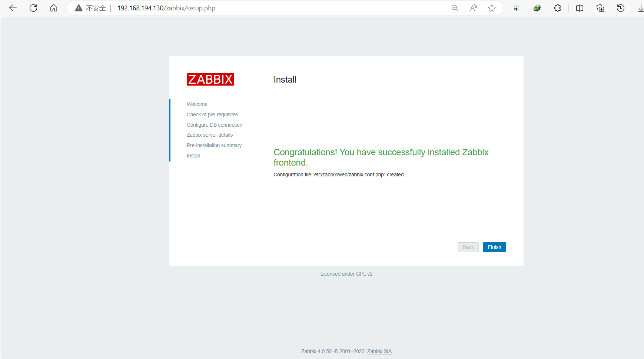The width and height of the screenshot is (644, 359).
Task: Click the green circular extension icon
Action: [x=517, y=8]
